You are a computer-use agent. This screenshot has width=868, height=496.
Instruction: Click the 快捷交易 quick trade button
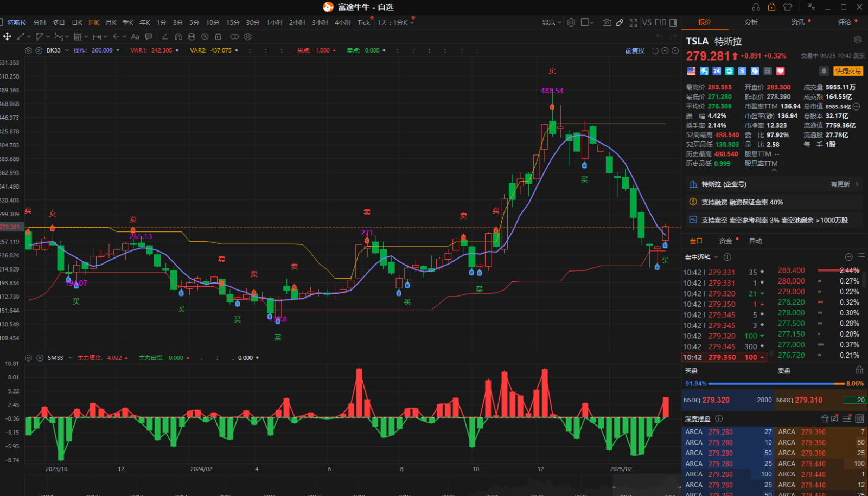coord(848,71)
